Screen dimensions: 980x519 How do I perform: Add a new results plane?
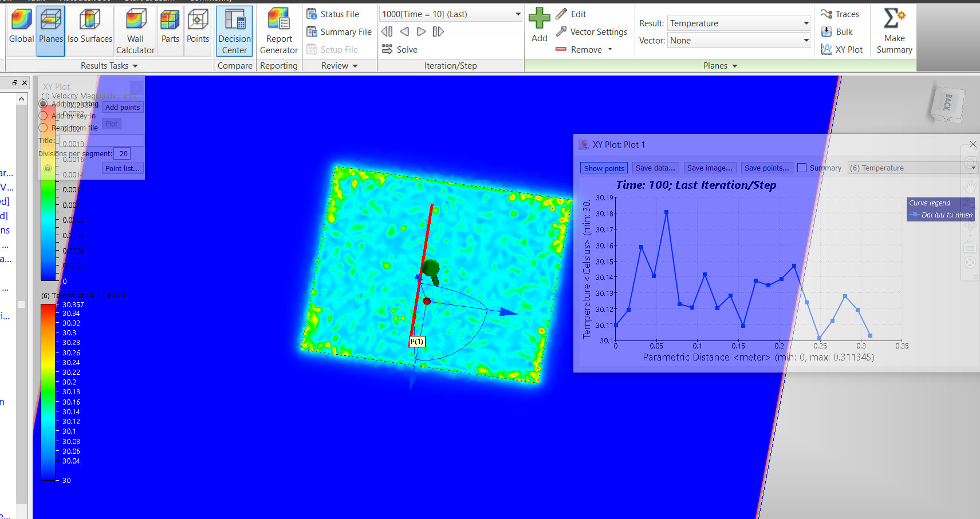[x=539, y=26]
